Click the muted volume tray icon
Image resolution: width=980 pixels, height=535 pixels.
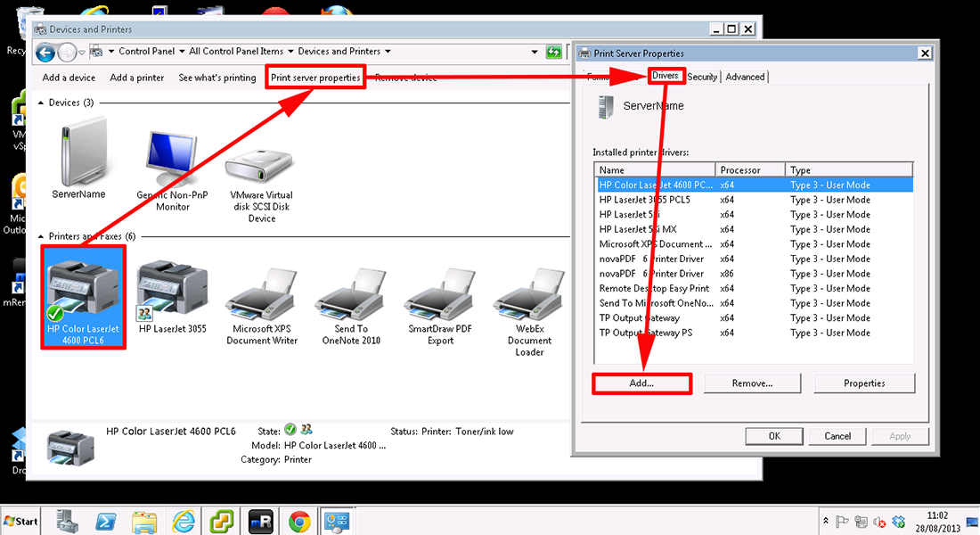(879, 522)
